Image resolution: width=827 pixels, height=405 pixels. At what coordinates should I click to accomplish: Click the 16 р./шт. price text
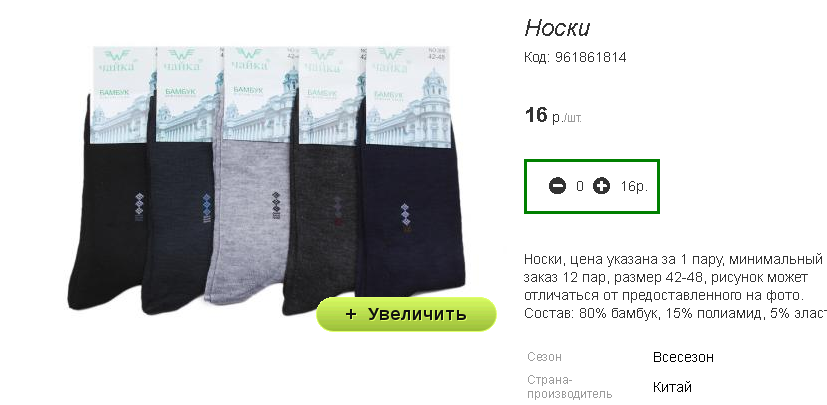pos(553,115)
